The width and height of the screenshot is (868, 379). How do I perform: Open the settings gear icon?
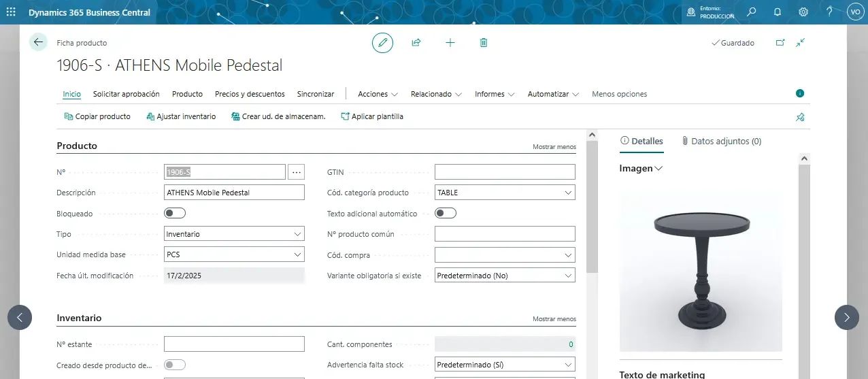[x=803, y=12]
